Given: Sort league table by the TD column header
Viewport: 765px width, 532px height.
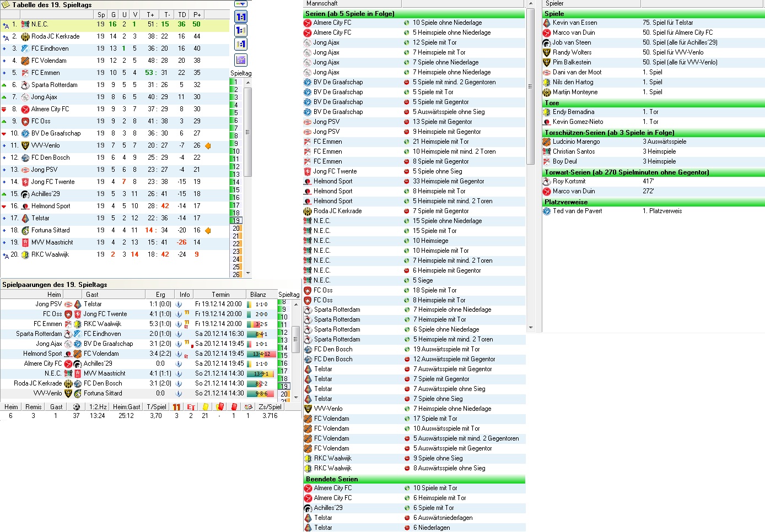Looking at the screenshot, I should [182, 15].
